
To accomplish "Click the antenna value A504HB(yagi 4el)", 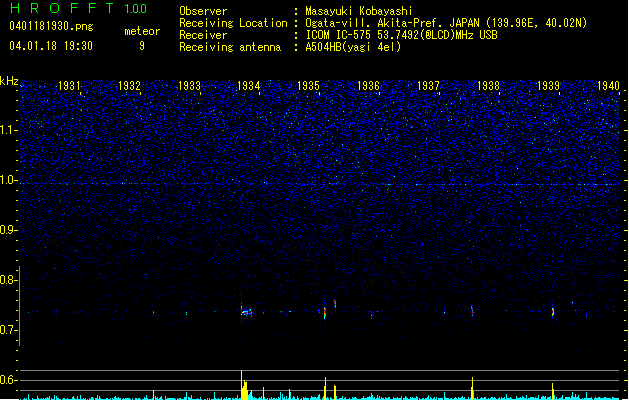I will 353,47.
